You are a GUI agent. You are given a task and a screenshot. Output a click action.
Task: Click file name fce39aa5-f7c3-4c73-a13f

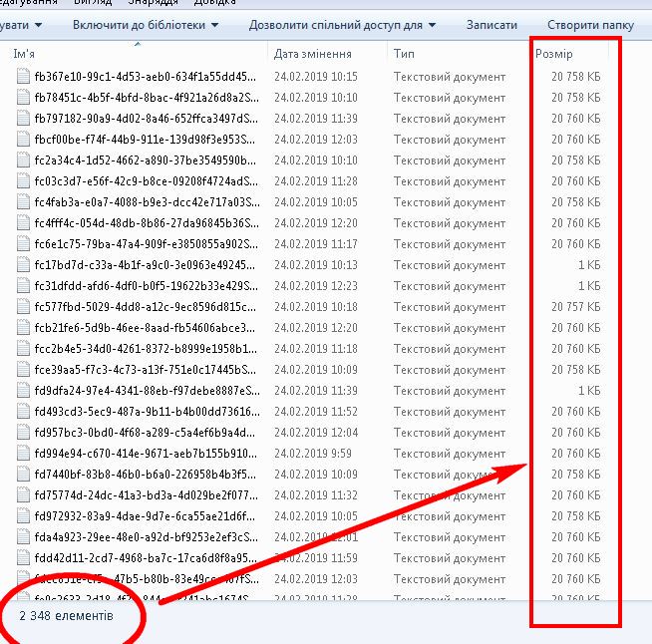pyautogui.click(x=146, y=370)
